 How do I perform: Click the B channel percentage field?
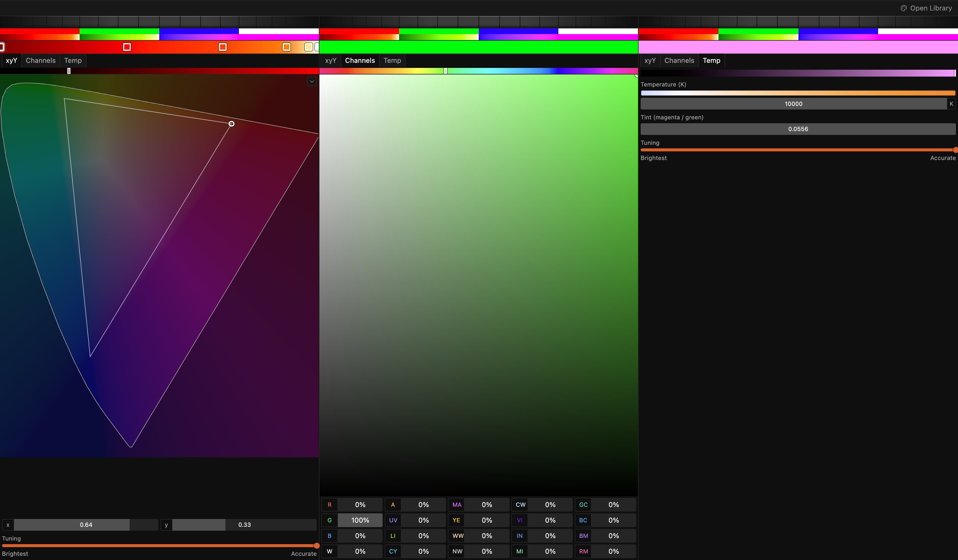coord(360,536)
